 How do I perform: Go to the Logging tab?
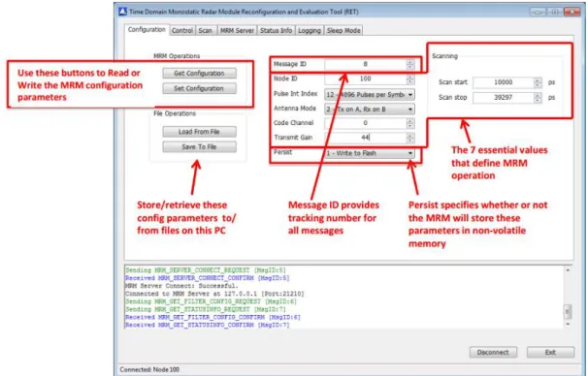click(x=310, y=31)
